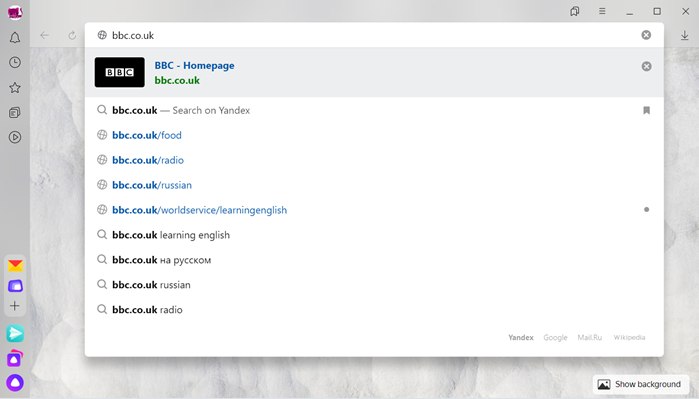Viewport: 699px width, 399px height.
Task: Select BBC - Homepage top result
Action: click(x=374, y=72)
